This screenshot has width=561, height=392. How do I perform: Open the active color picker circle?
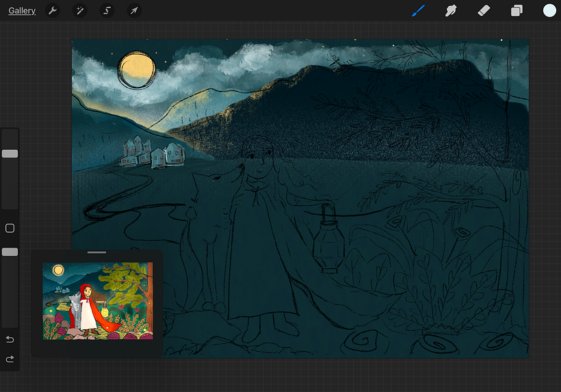point(549,11)
